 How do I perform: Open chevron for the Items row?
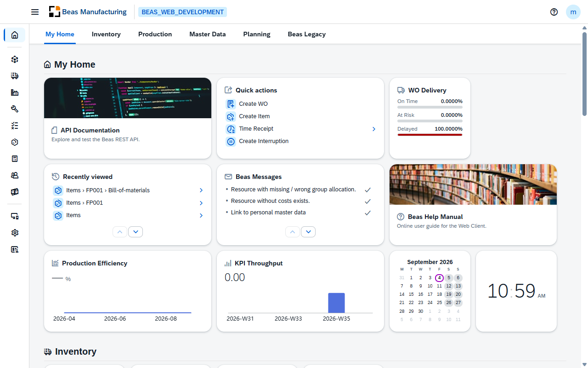click(x=201, y=215)
